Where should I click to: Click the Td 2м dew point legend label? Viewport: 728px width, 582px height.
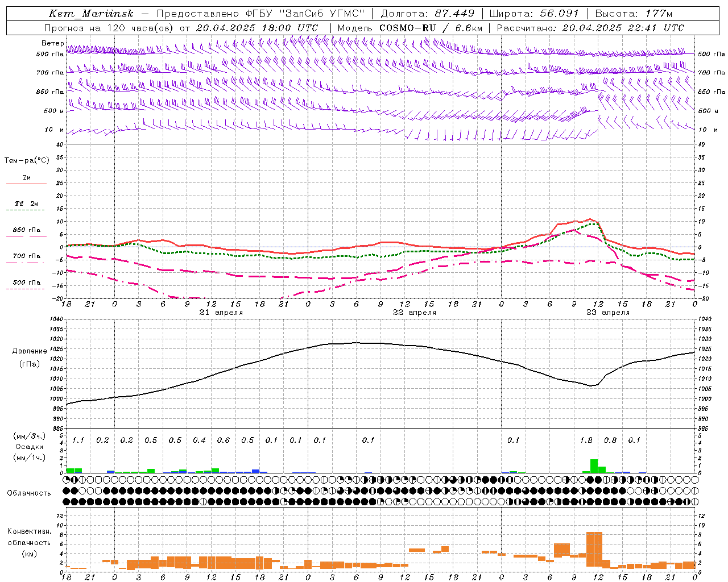[x=27, y=203]
